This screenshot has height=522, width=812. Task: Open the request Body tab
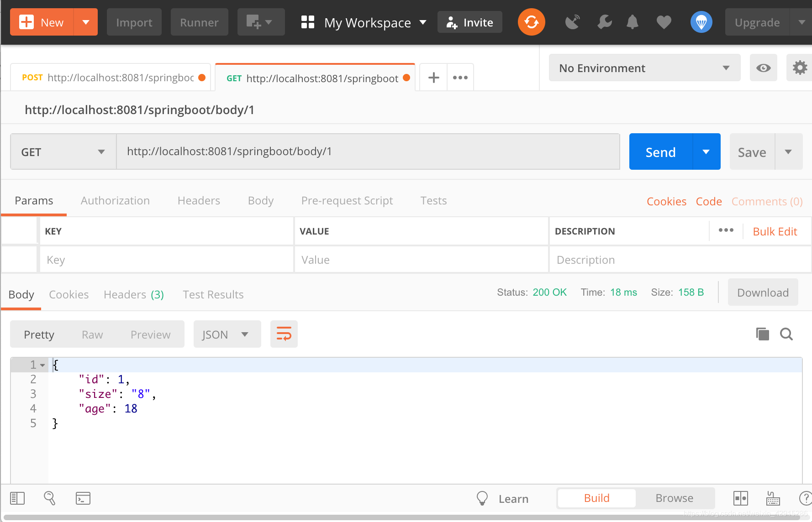(260, 201)
